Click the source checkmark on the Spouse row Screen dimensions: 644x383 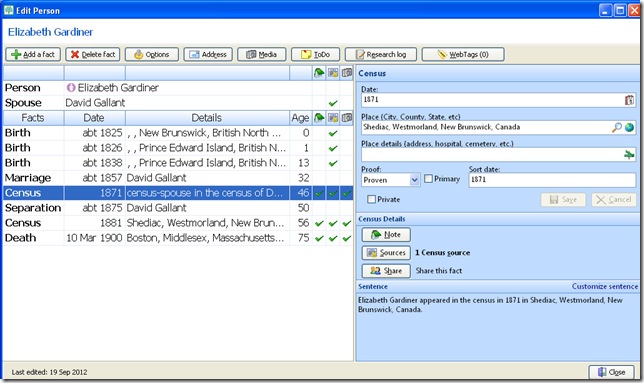[333, 103]
